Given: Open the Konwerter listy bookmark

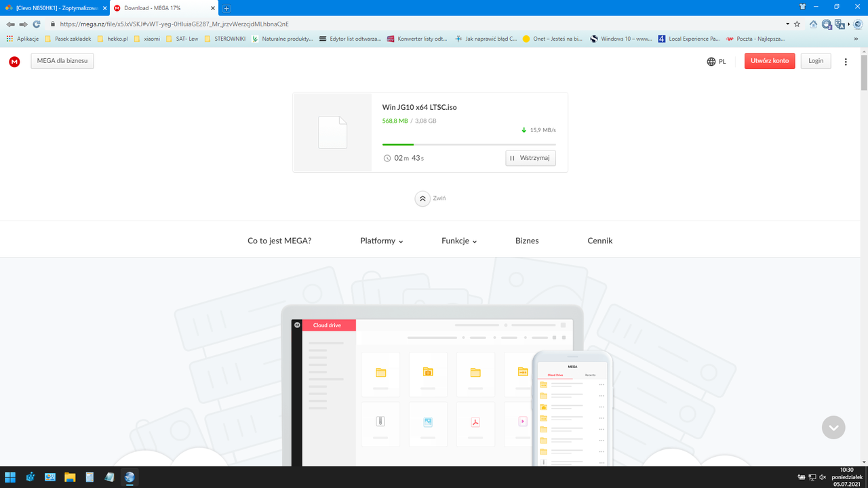Looking at the screenshot, I should coord(417,39).
